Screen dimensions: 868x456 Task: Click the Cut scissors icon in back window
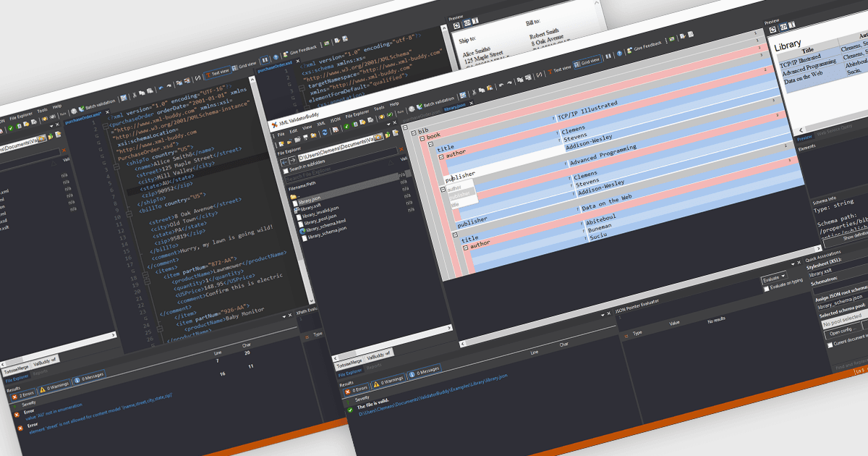point(135,95)
